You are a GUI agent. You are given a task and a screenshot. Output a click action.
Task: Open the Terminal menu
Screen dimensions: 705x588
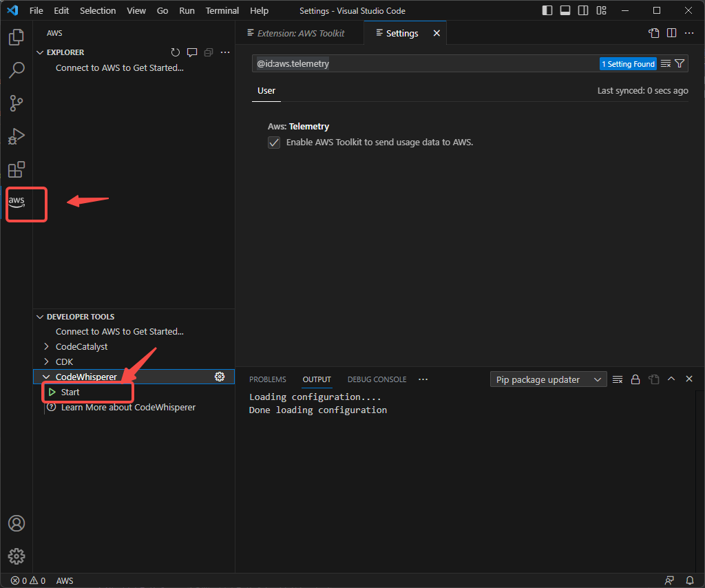click(222, 10)
